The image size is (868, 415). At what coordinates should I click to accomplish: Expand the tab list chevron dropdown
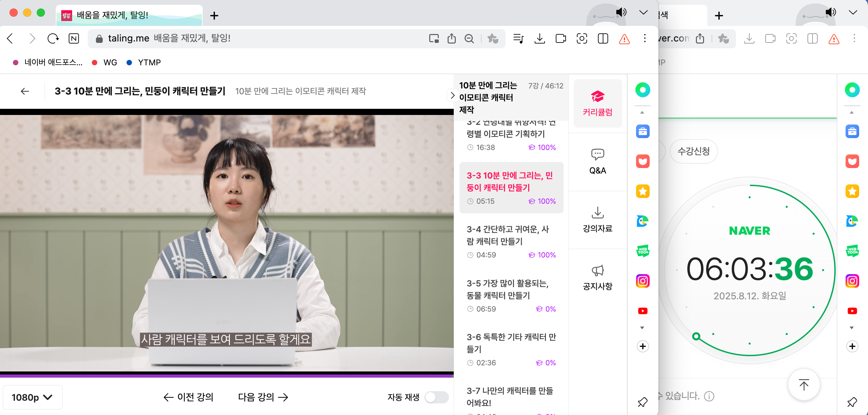[x=643, y=13]
